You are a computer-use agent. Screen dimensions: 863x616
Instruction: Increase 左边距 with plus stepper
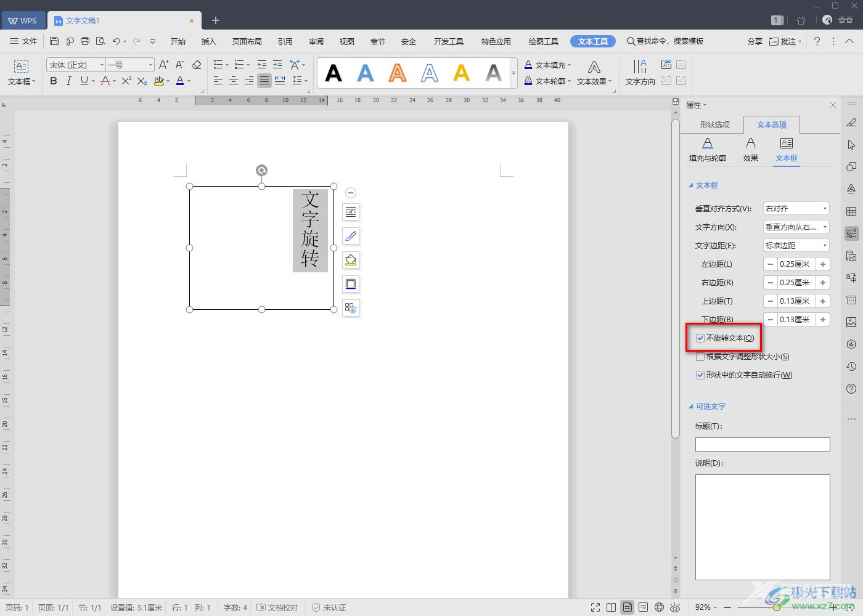click(x=823, y=264)
